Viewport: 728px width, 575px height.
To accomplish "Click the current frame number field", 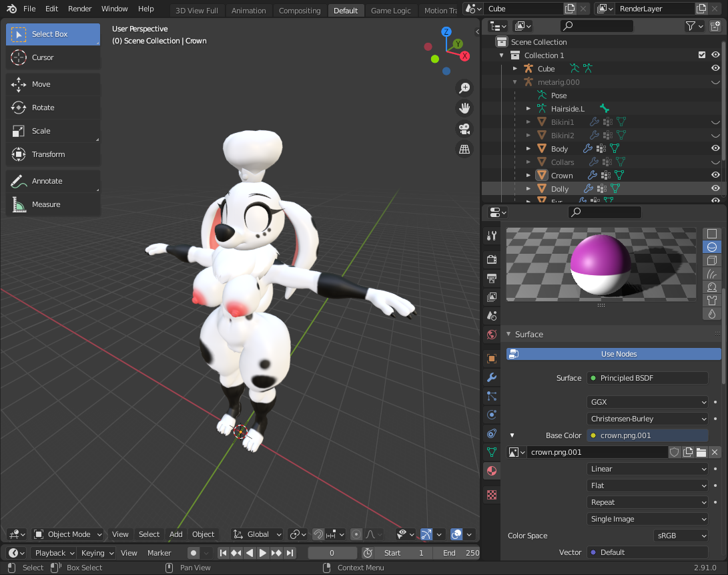I will 332,553.
